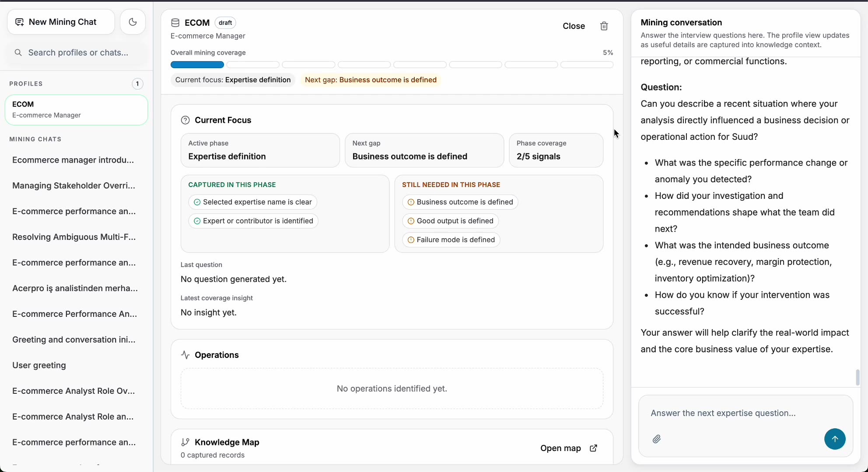Open the knowledge map
This screenshot has height=472, width=868.
click(569, 448)
